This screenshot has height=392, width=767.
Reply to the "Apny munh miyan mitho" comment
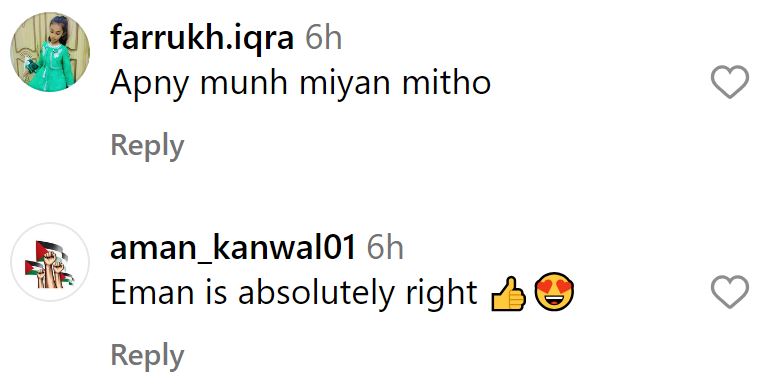[147, 146]
